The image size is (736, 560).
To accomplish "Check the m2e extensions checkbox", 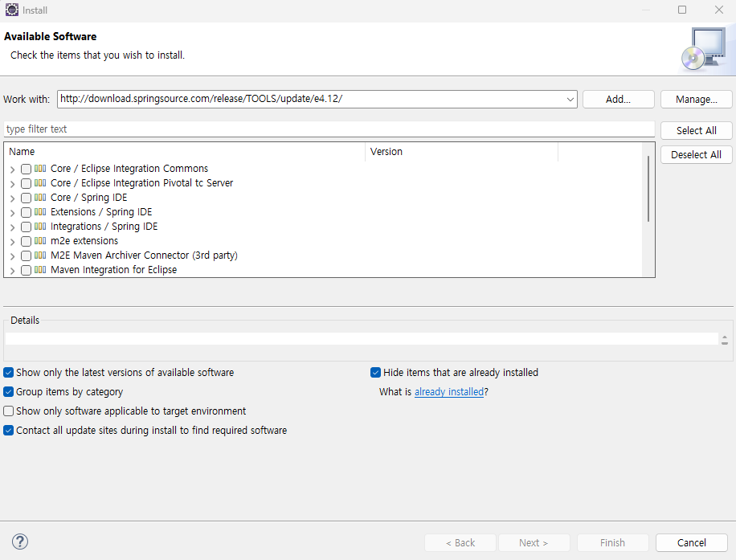I will 26,241.
